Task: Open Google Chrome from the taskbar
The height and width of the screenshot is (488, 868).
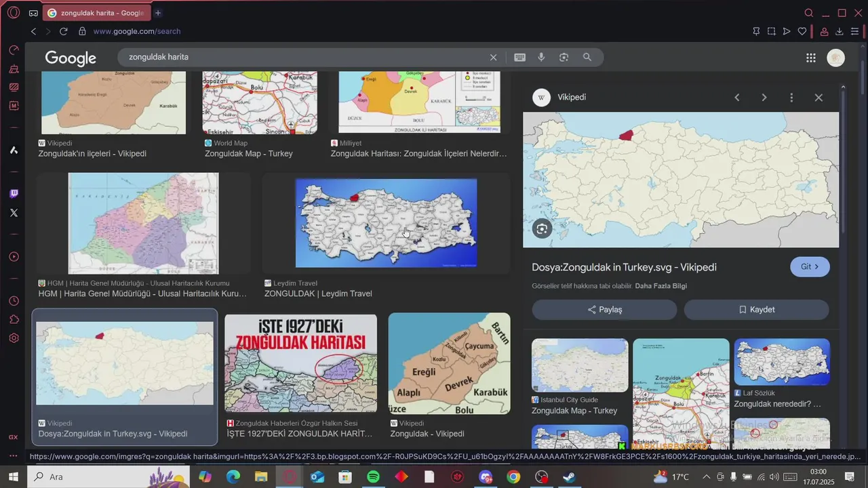Action: click(513, 477)
